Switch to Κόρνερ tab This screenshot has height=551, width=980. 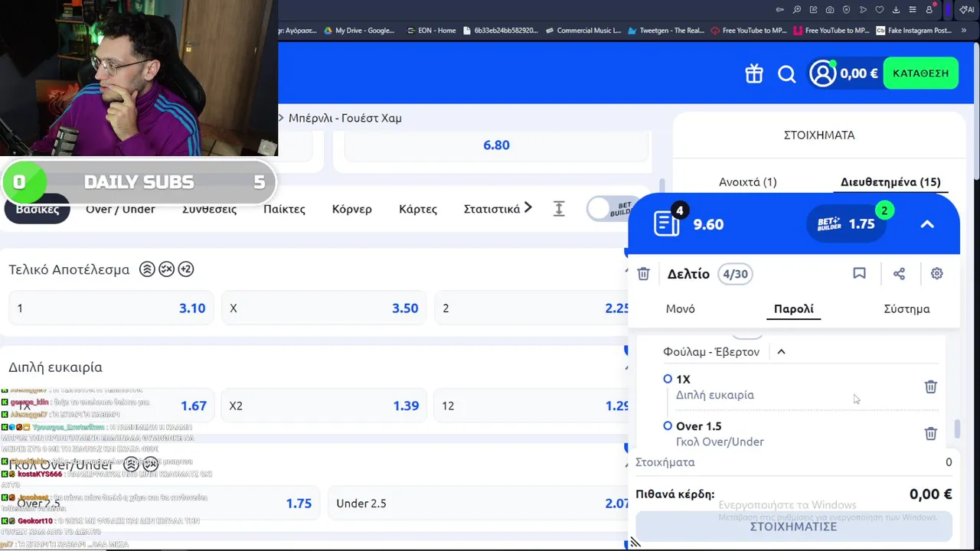(351, 209)
